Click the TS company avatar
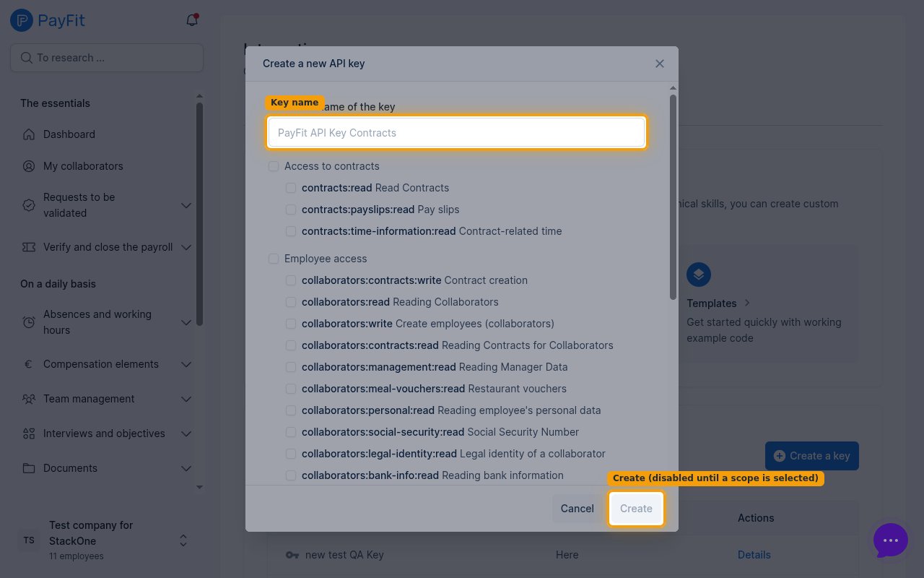The image size is (924, 578). pyautogui.click(x=29, y=540)
